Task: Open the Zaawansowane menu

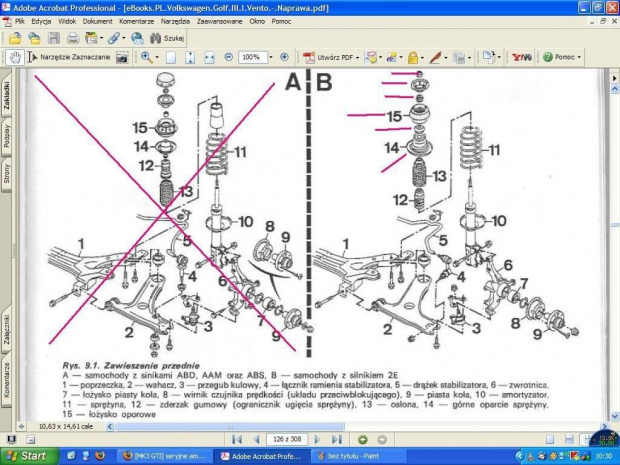Action: (219, 22)
